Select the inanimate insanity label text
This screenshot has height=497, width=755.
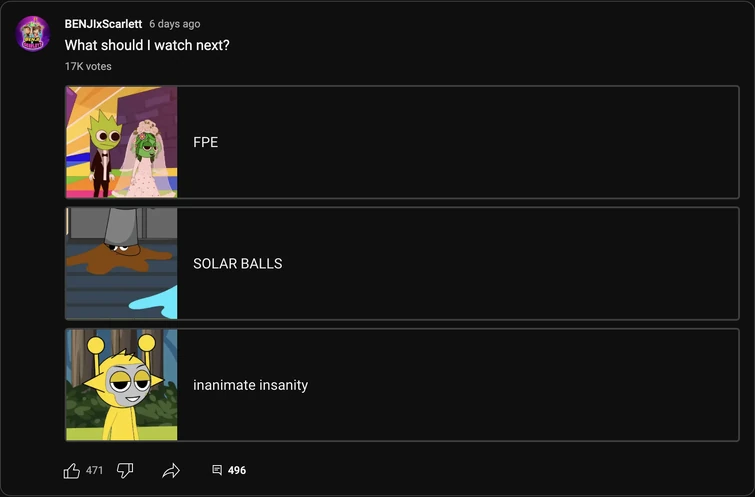[x=250, y=385]
